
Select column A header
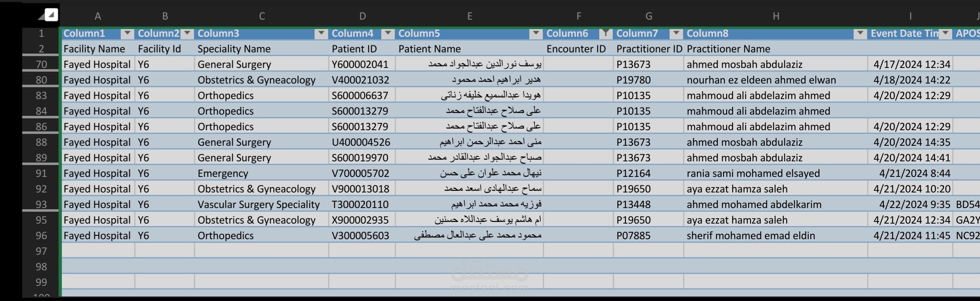click(x=98, y=16)
